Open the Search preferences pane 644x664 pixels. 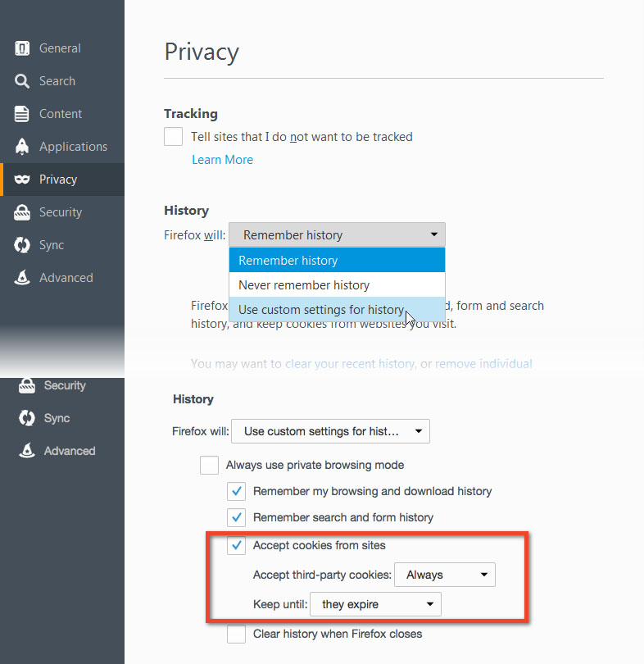click(x=57, y=81)
